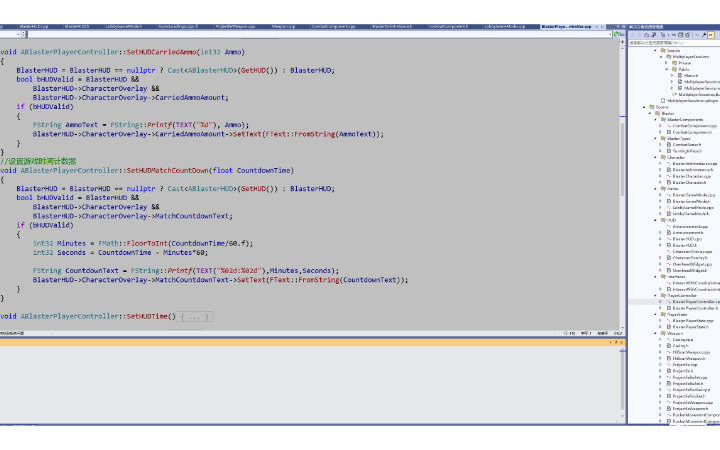Click Go button beside navigation bar
Screen dimensions: 720x450
coord(619,34)
